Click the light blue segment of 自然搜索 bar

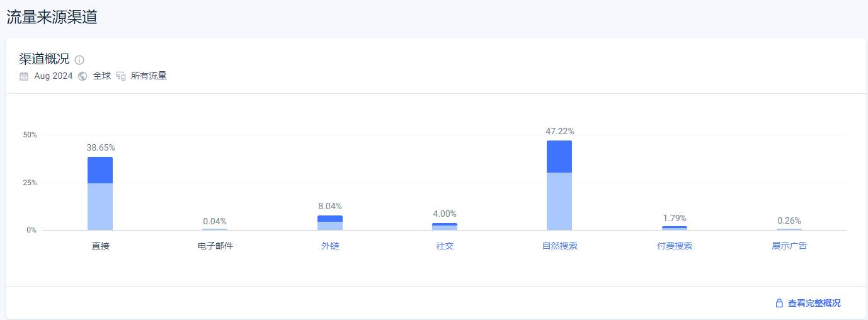coord(559,201)
